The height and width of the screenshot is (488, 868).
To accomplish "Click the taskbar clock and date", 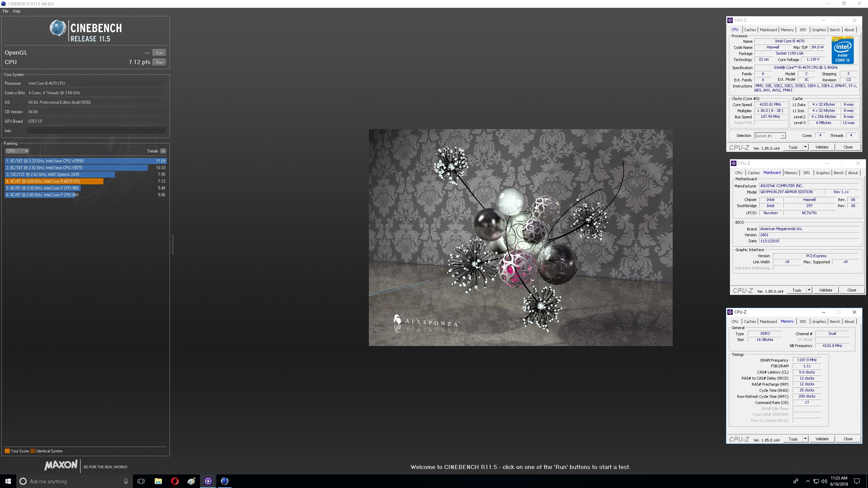I will (839, 481).
